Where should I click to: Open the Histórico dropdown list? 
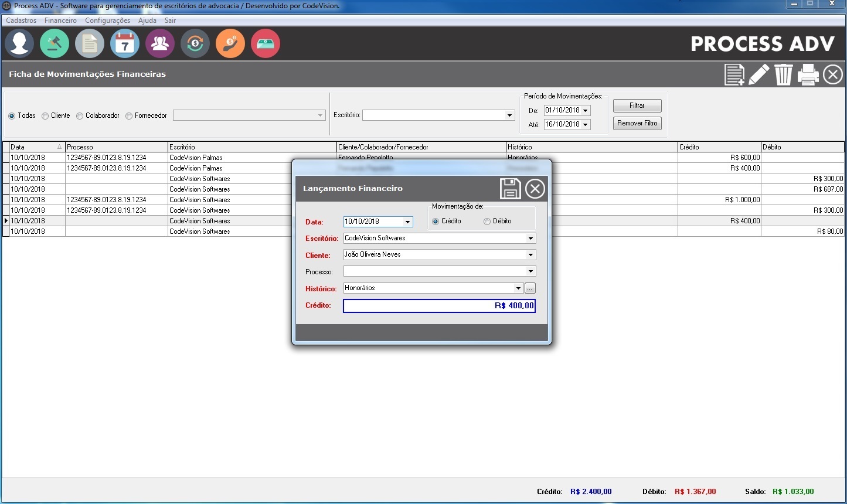[x=518, y=288]
